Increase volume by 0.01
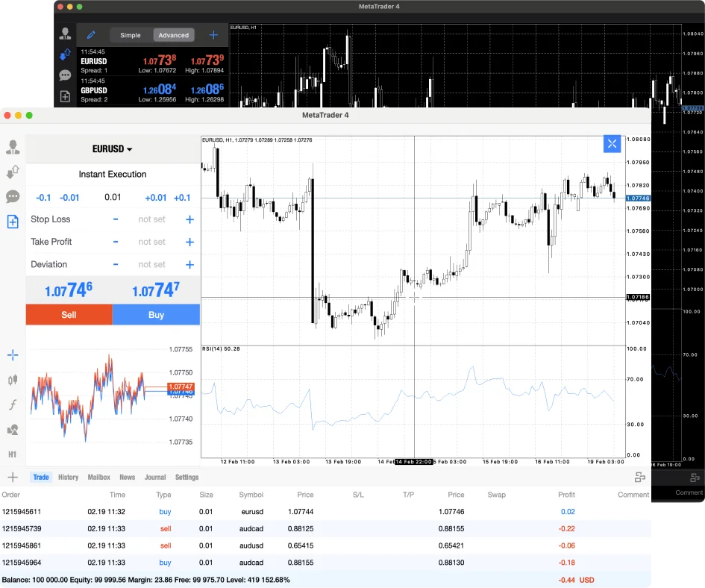 click(156, 198)
